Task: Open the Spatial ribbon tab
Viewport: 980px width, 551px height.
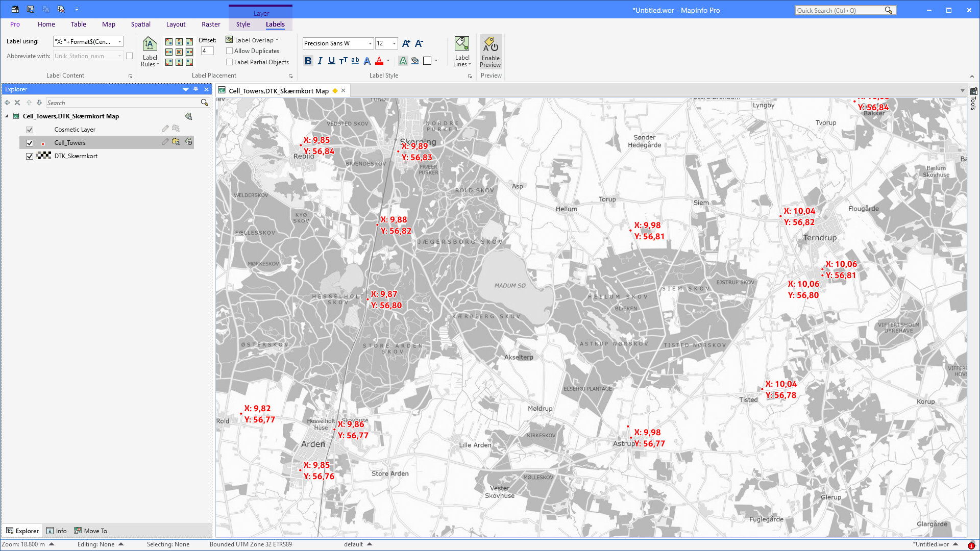Action: click(x=140, y=24)
